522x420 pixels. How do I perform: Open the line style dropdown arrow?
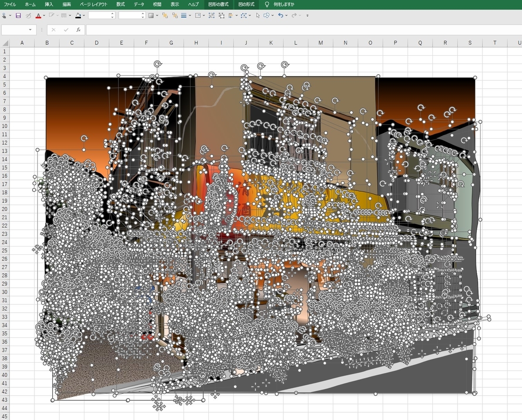70,15
